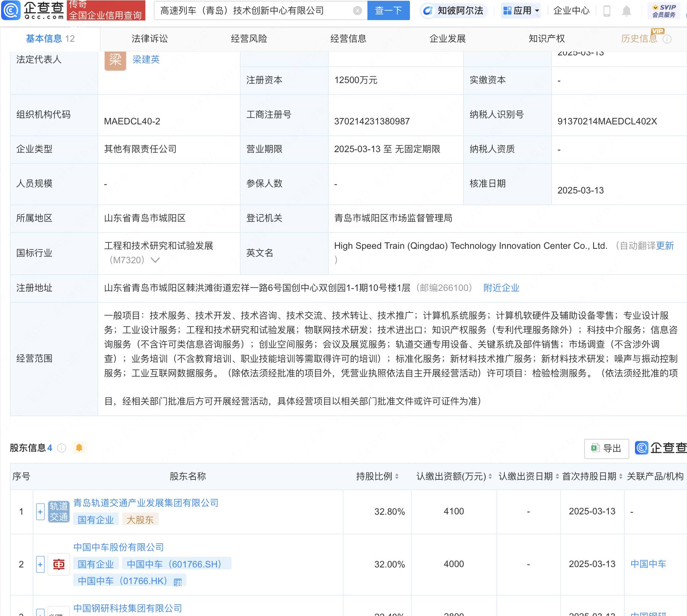Click info icon next to 历史信息
687x616 pixels.
[667, 39]
